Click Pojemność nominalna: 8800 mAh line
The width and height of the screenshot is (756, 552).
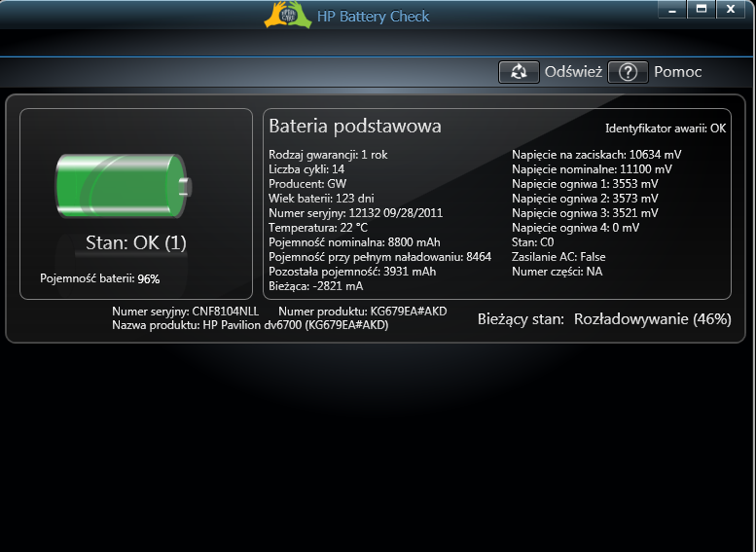(354, 242)
